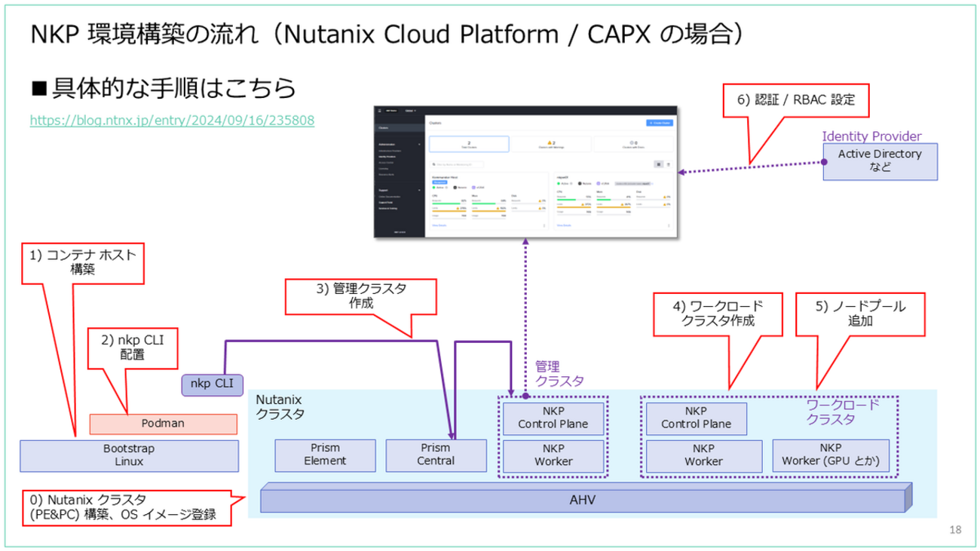Click the '2) nkp CLI 配置' text
This screenshot has height=551, width=980.
pyautogui.click(x=132, y=347)
